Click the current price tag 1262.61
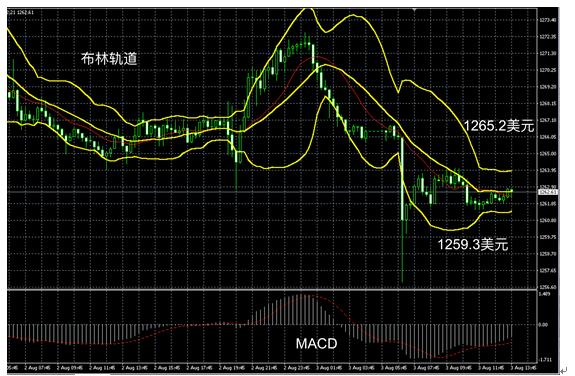This screenshot has width=575, height=376. click(547, 192)
